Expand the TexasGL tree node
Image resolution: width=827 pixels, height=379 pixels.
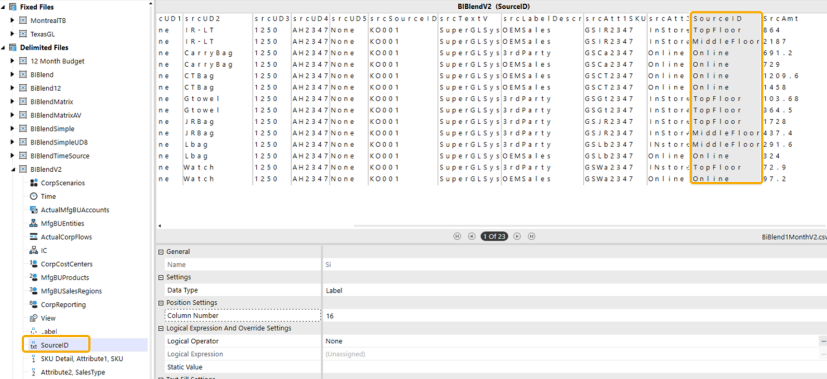tap(13, 34)
